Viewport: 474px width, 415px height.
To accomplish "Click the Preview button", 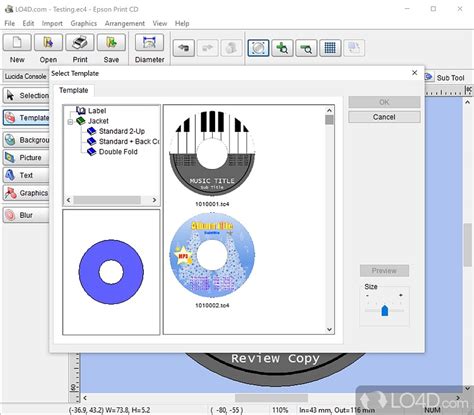I will pos(384,271).
